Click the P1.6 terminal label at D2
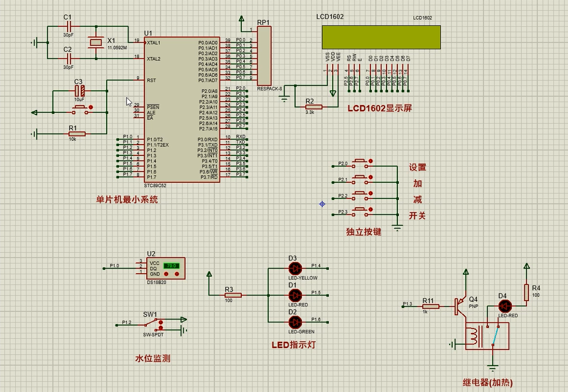Viewport: 568px width, 392px height. 316,319
